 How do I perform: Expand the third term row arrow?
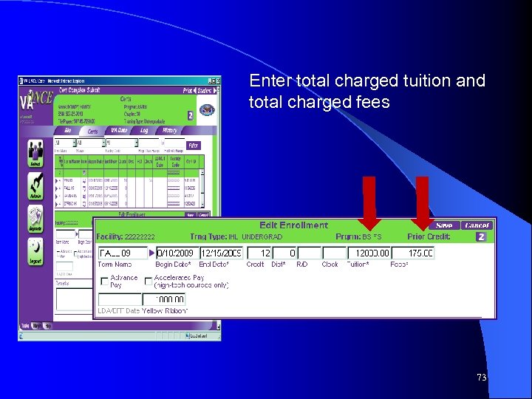56,197
